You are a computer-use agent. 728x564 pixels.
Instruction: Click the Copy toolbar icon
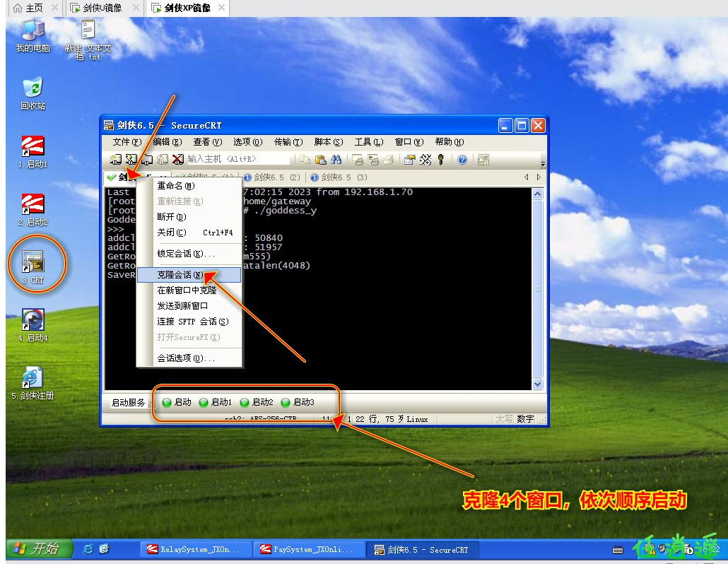tap(305, 160)
